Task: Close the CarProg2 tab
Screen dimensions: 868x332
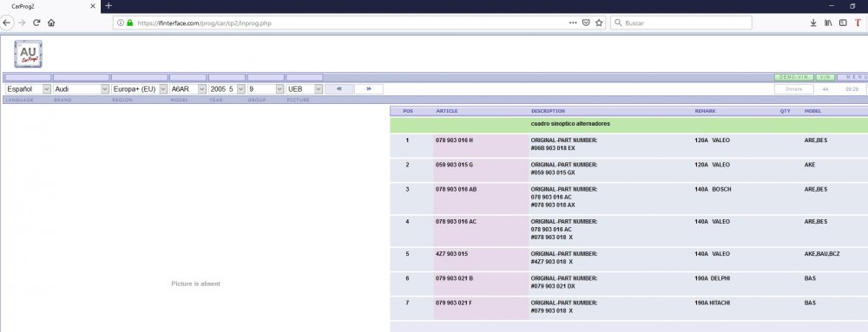Action: pos(93,6)
